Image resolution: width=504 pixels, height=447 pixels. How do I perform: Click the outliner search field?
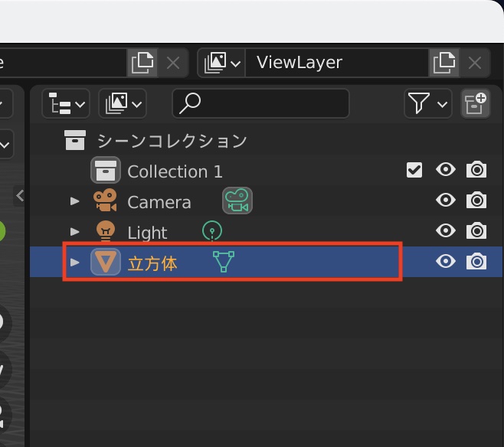click(260, 103)
